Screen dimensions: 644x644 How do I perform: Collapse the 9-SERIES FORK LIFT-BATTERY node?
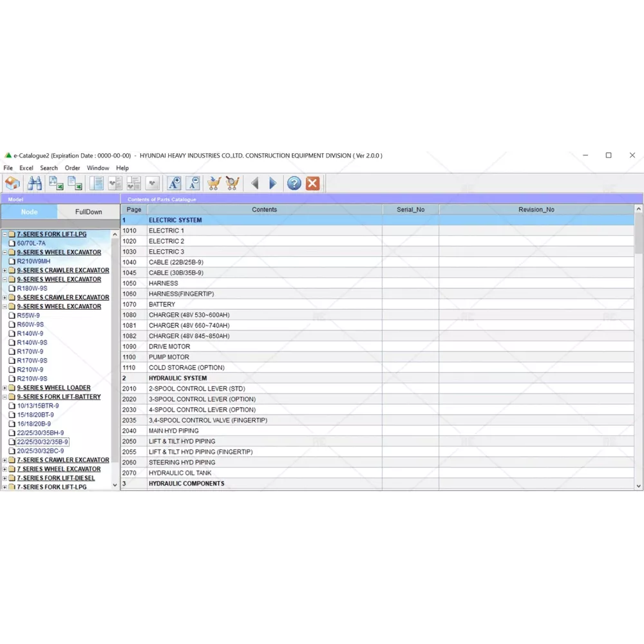click(5, 397)
